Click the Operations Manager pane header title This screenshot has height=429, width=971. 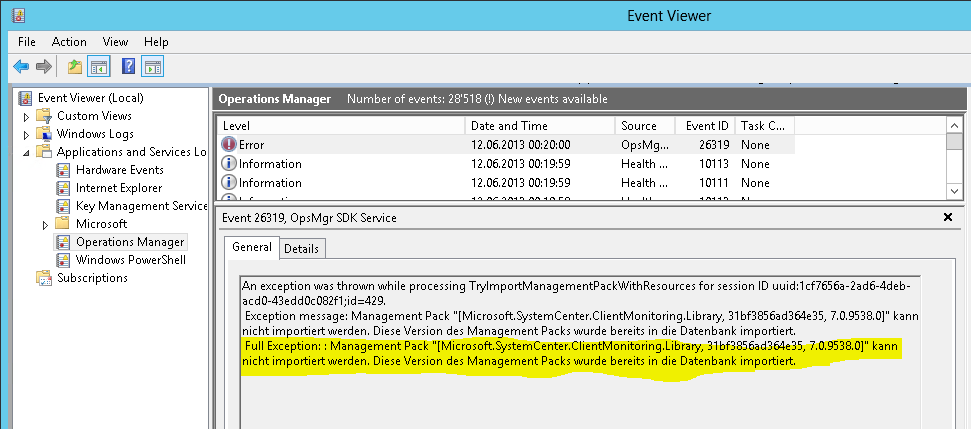pyautogui.click(x=275, y=99)
